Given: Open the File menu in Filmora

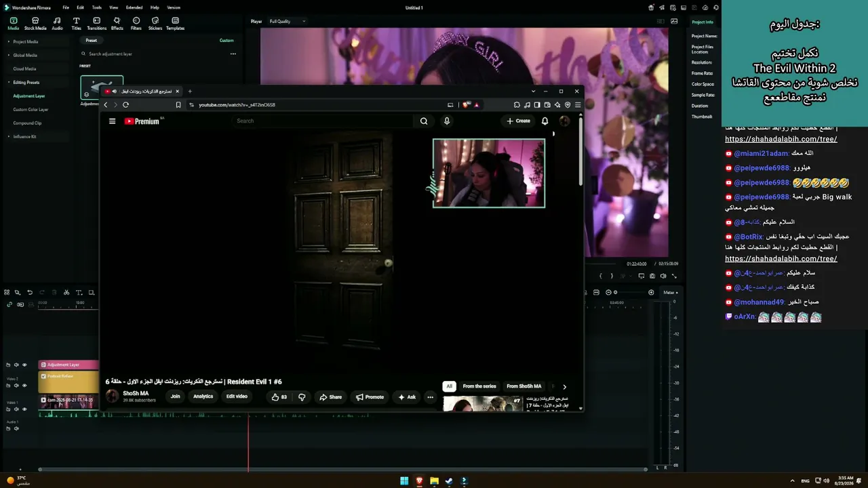Looking at the screenshot, I should tap(66, 7).
